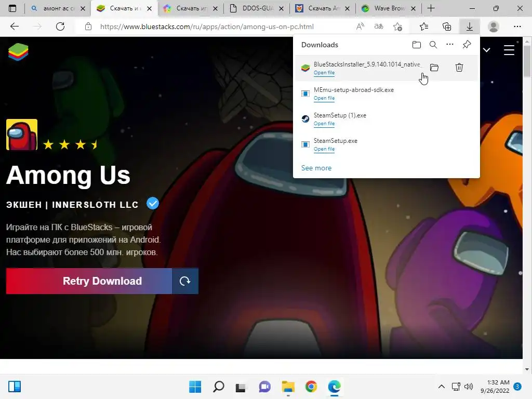Click Open file under MEmu-setup-abroad-sdk.exe

point(324,98)
